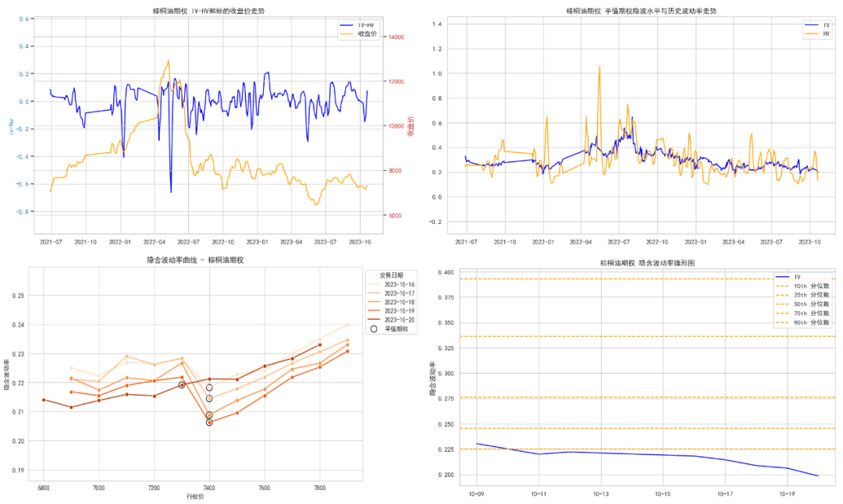Click the -0.8 tick on the iv-hv axis
The image size is (843, 504).
coord(23,211)
